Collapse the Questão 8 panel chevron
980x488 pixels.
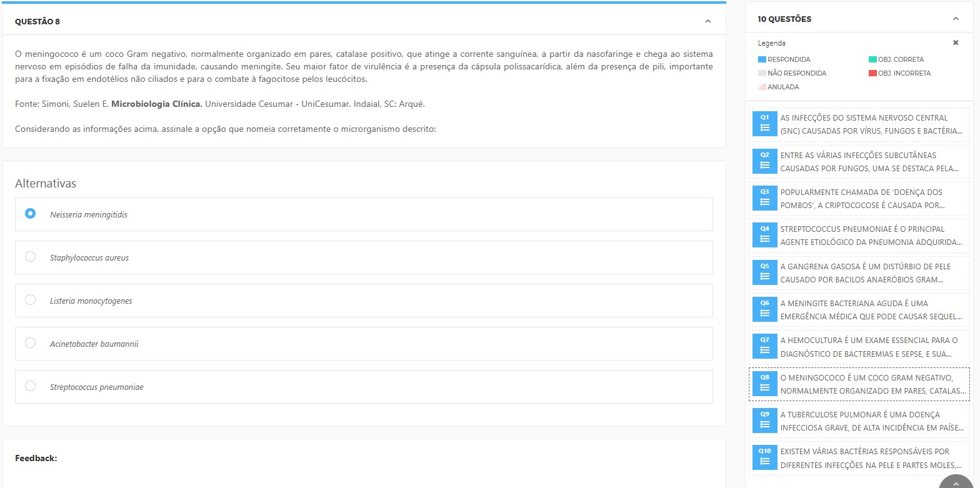[707, 21]
